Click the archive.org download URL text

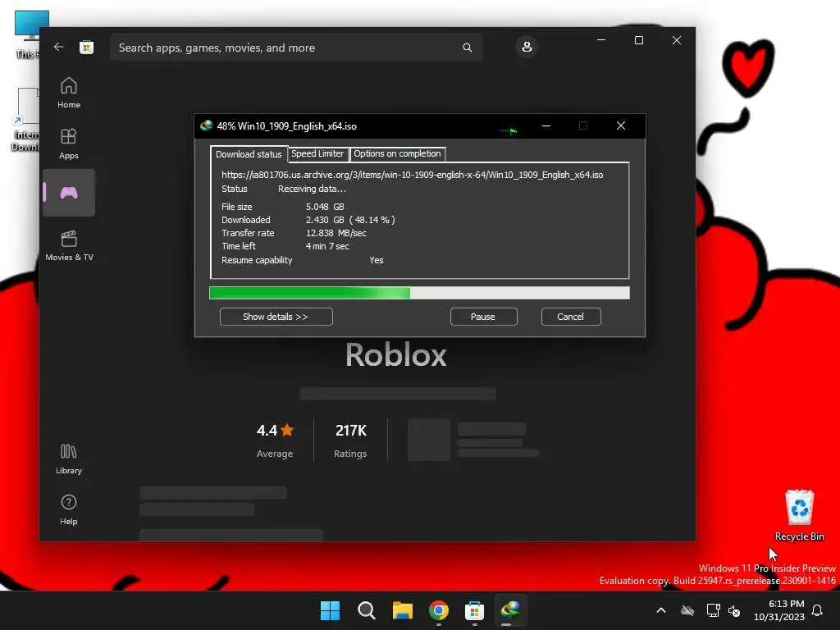(412, 175)
